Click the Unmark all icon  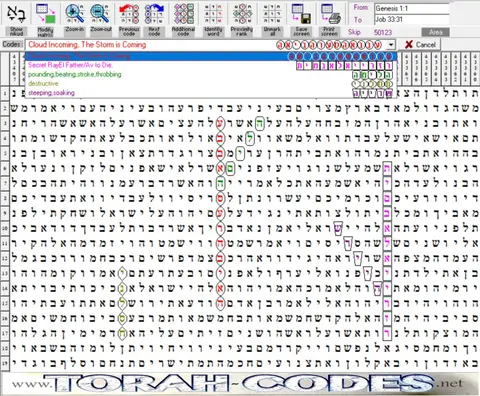point(272,15)
